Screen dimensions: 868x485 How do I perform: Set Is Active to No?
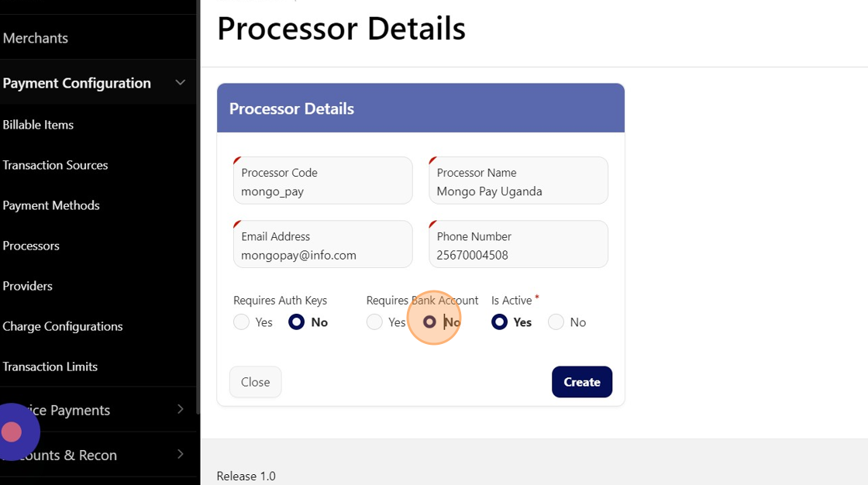tap(556, 322)
